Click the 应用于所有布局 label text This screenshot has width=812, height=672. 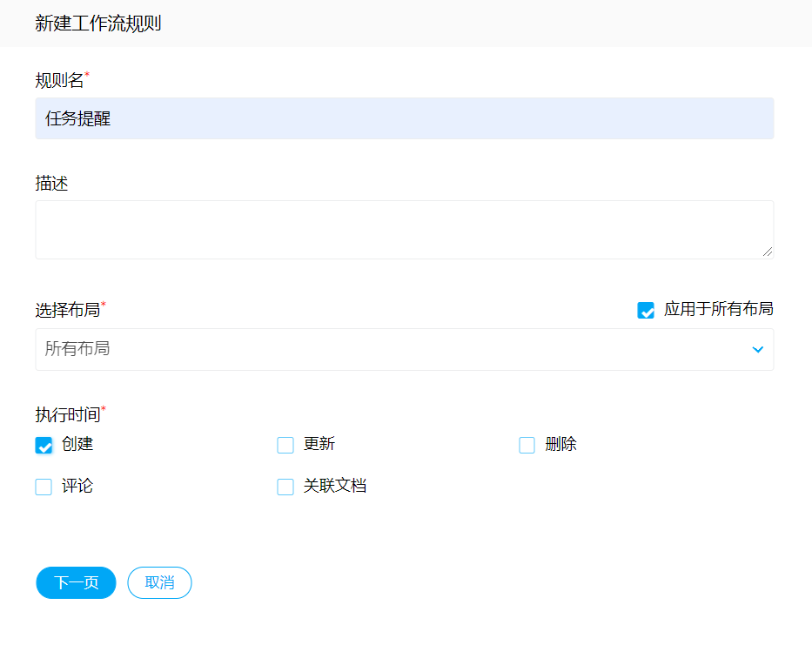718,309
